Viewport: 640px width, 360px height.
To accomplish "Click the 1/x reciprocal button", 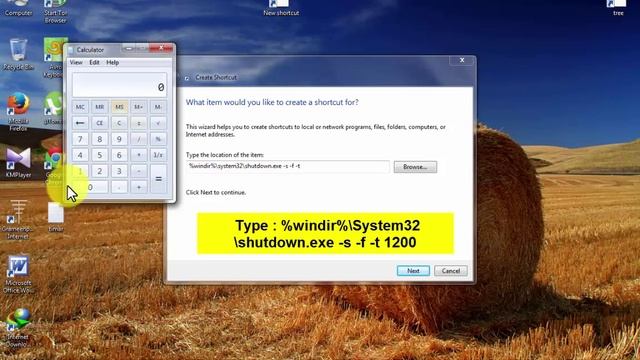I will click(x=158, y=155).
